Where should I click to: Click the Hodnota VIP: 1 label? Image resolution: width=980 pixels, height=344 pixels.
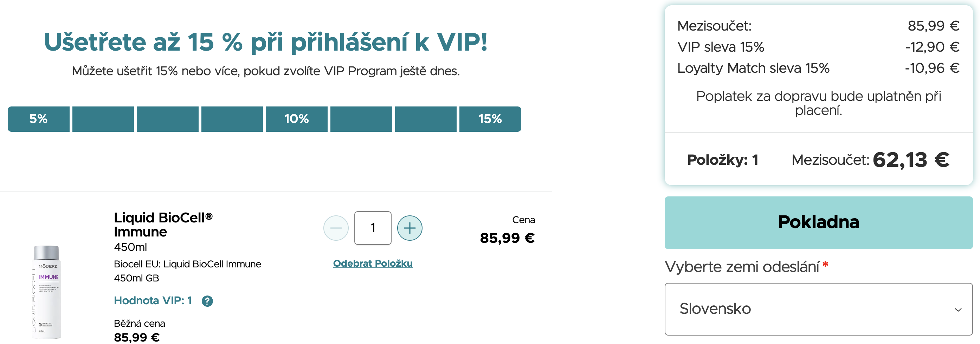153,300
